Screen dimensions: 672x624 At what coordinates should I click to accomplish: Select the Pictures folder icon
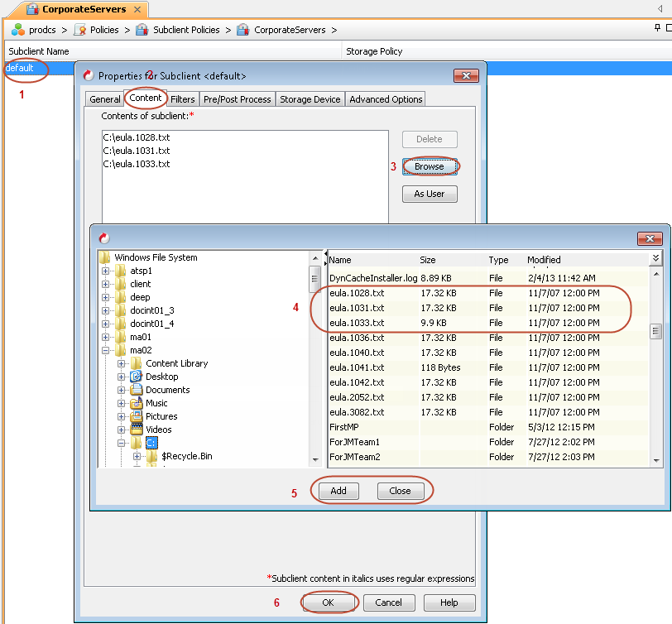click(x=137, y=416)
